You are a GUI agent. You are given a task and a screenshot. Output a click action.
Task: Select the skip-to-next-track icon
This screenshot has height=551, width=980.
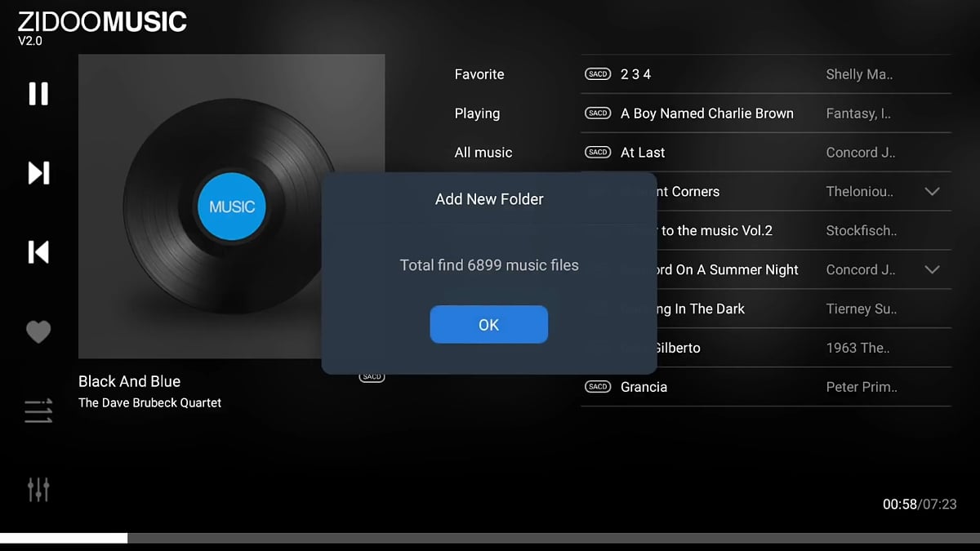tap(38, 172)
